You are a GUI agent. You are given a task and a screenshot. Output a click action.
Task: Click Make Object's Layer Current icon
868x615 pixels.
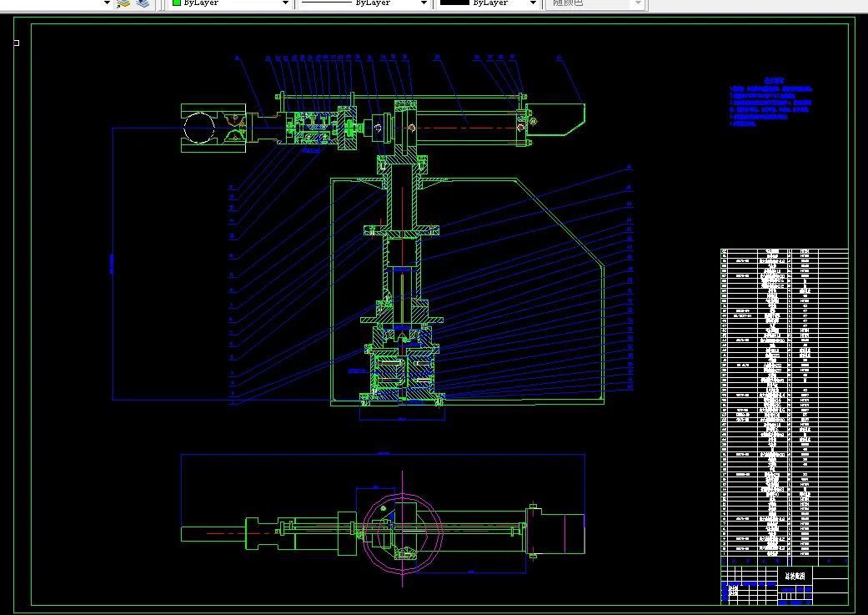tap(123, 3)
